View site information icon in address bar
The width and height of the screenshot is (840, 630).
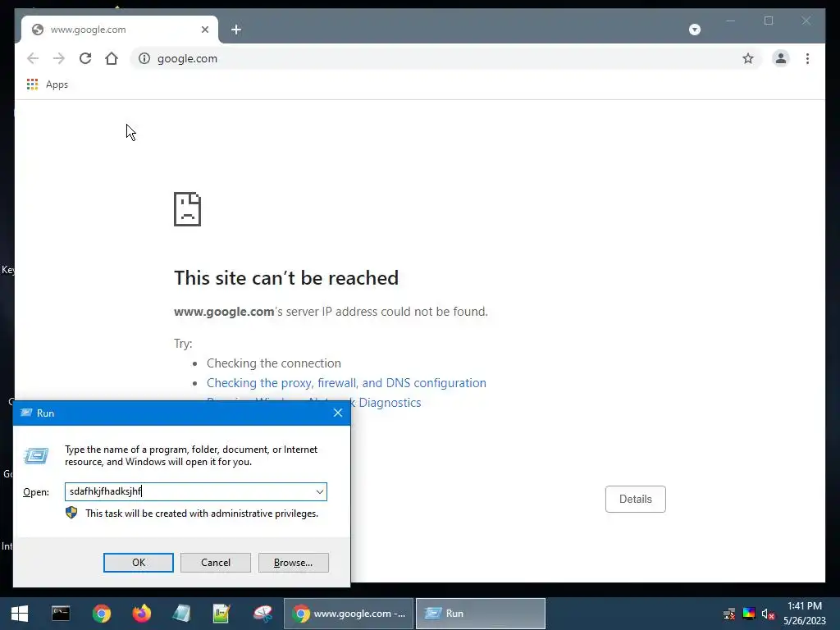click(x=144, y=58)
